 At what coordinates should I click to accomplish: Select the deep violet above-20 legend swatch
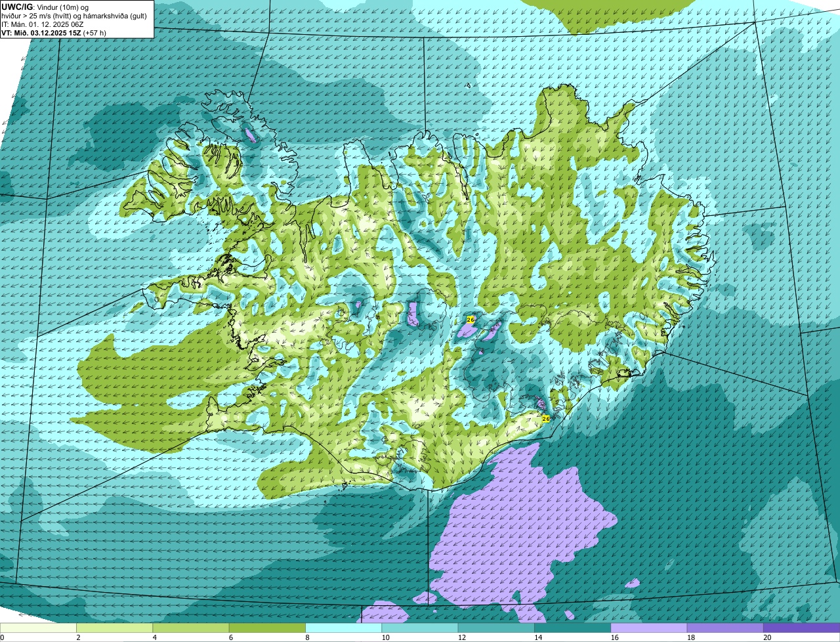[801, 628]
